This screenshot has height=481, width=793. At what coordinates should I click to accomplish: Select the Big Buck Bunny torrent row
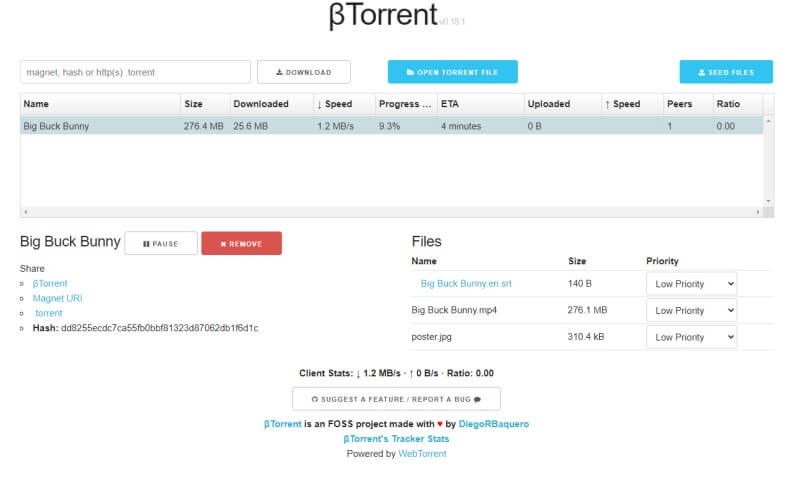tap(391, 126)
